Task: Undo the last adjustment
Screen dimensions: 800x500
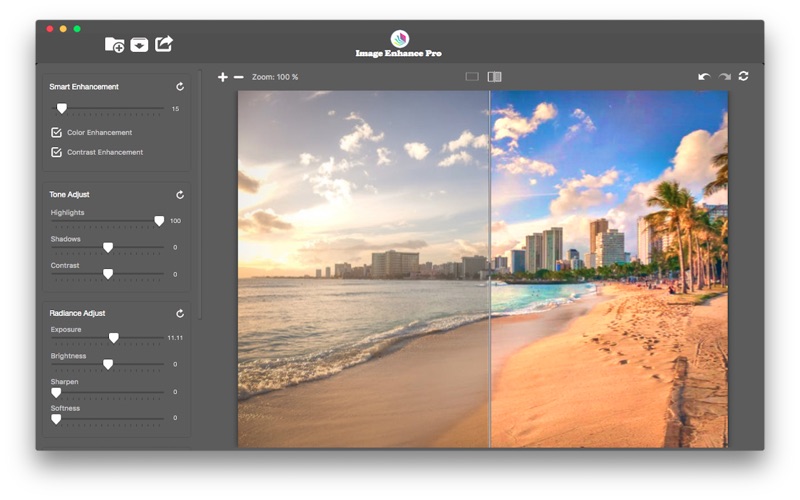Action: 704,77
